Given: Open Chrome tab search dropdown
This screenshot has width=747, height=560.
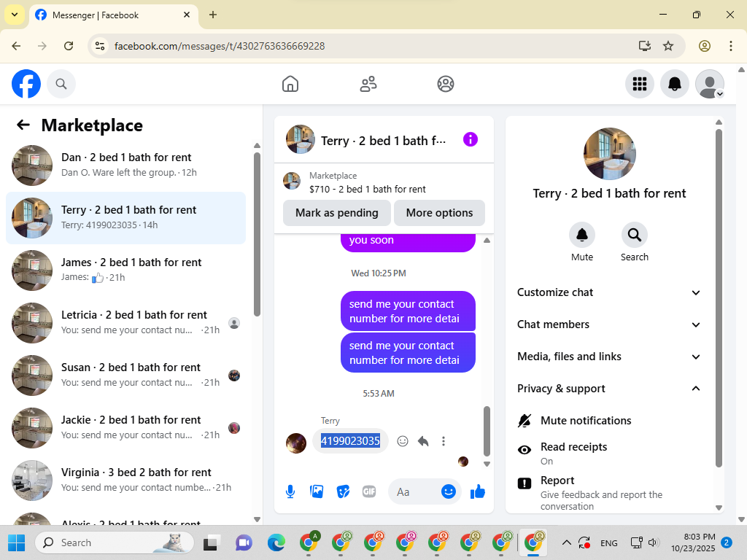Looking at the screenshot, I should [15, 15].
